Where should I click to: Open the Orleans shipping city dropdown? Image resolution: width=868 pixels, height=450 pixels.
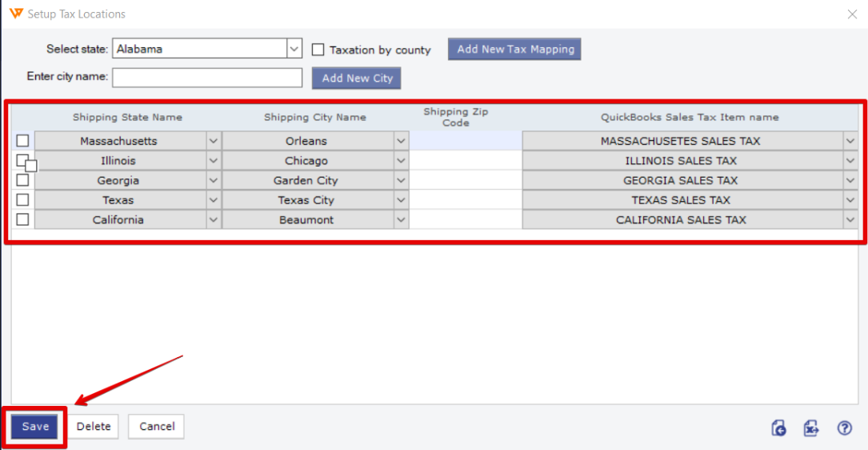402,141
